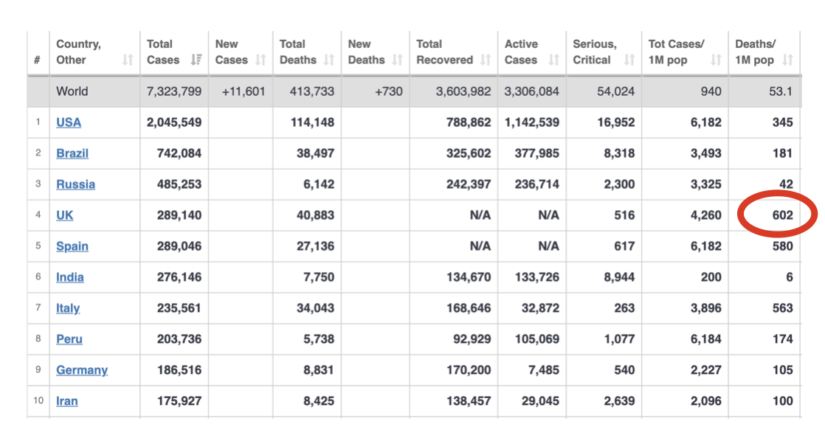This screenshot has width=825, height=435.
Task: Click the 'Total Cases' header text
Action: tap(163, 52)
